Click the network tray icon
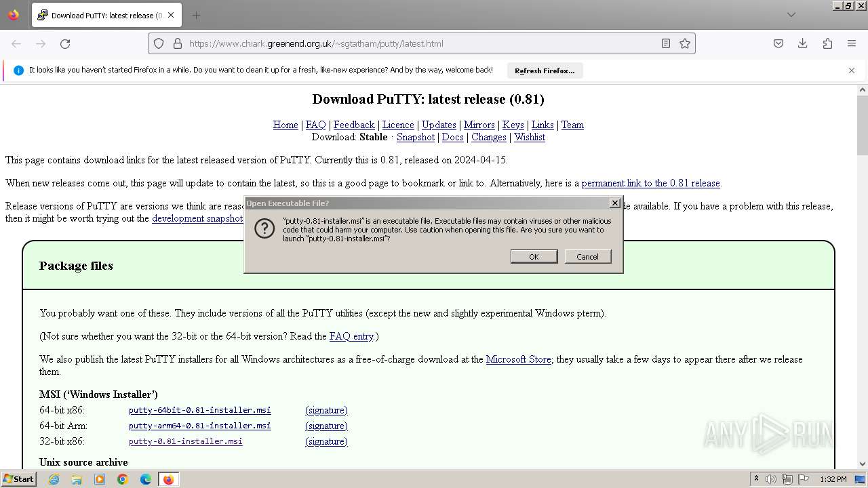The height and width of the screenshot is (488, 868). [787, 479]
